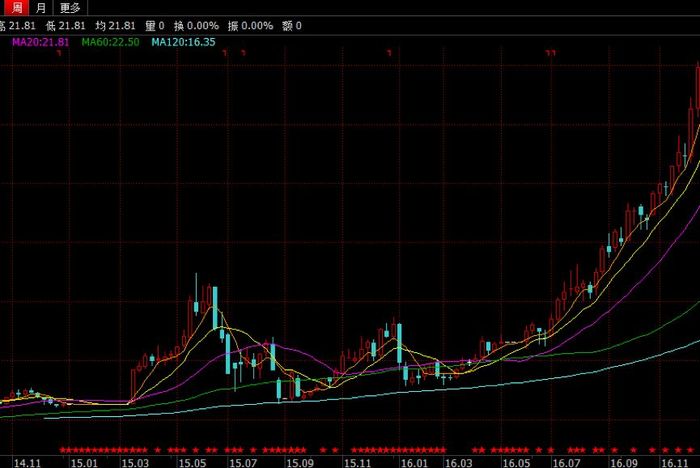Open the 更多 more periods menu

pyautogui.click(x=70, y=8)
